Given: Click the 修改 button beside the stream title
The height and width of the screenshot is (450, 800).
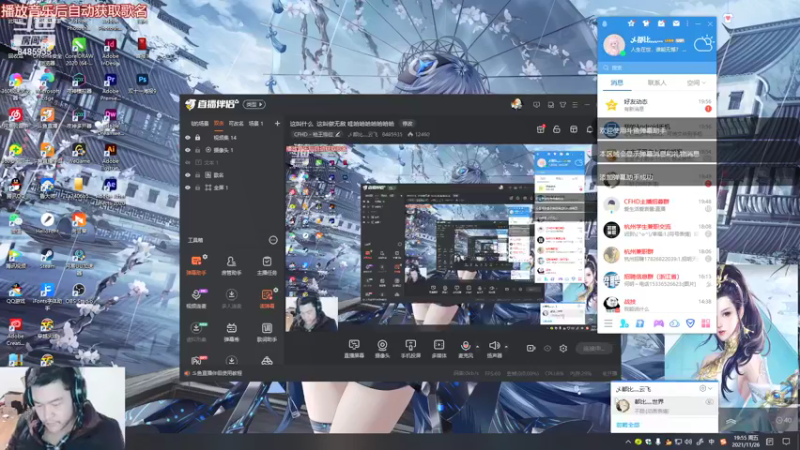Looking at the screenshot, I should 407,123.
